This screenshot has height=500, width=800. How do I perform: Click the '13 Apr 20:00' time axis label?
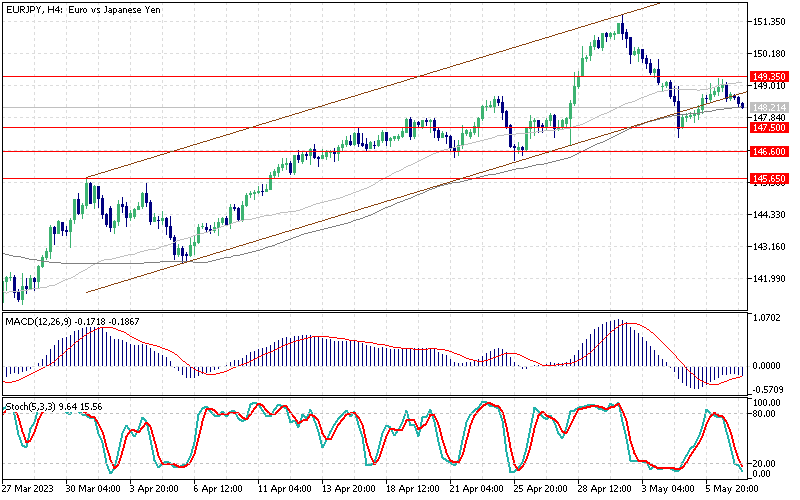[x=349, y=489]
